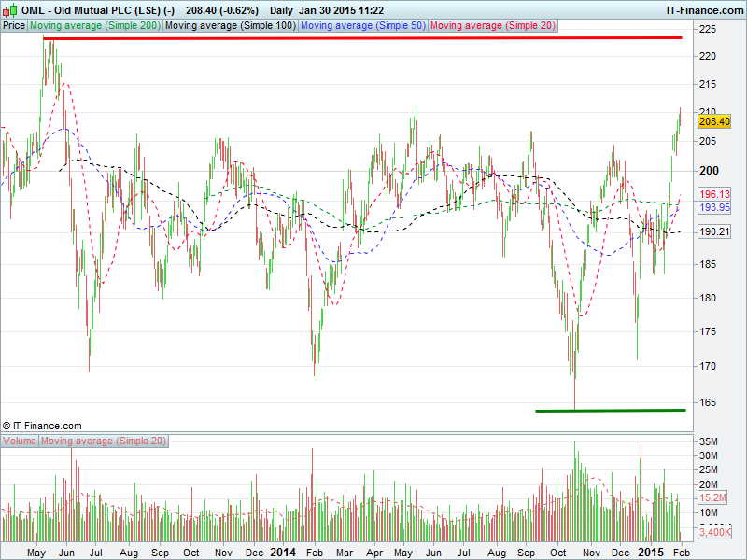Screen dimensions: 747x560
Task: Click the 2014 year label on time axis
Action: [283, 553]
